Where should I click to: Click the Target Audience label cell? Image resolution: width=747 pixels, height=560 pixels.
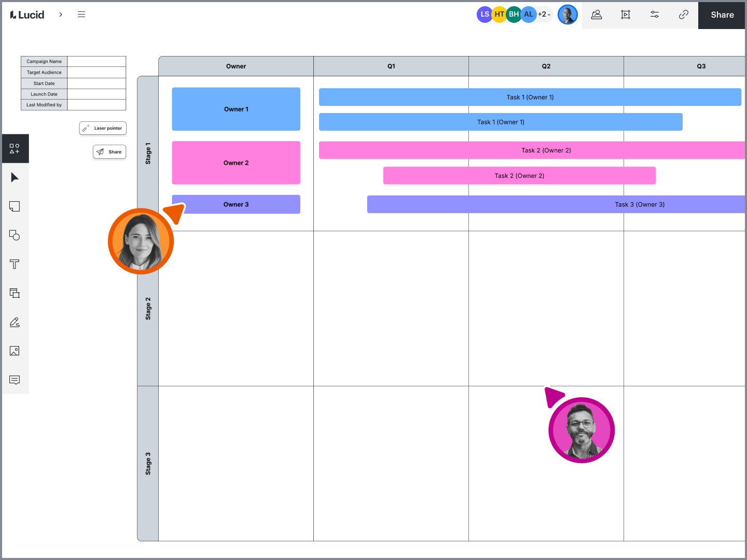44,73
